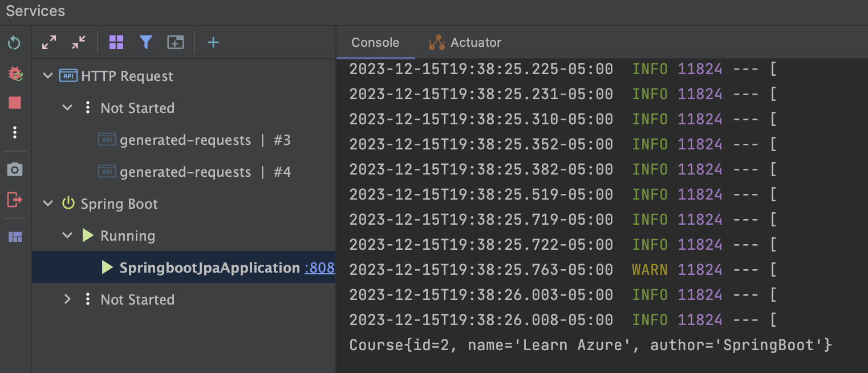
Task: Open the vertical ellipsis options menu
Action: point(14,132)
